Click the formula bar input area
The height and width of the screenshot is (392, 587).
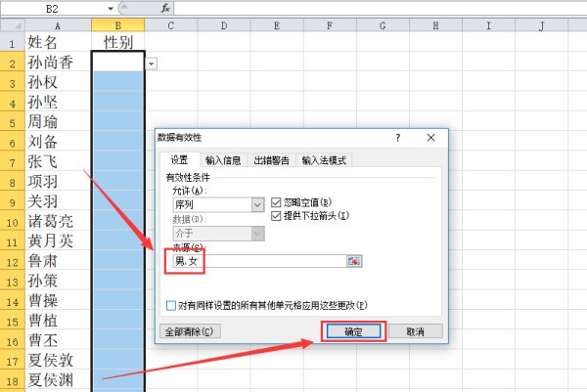click(x=380, y=8)
